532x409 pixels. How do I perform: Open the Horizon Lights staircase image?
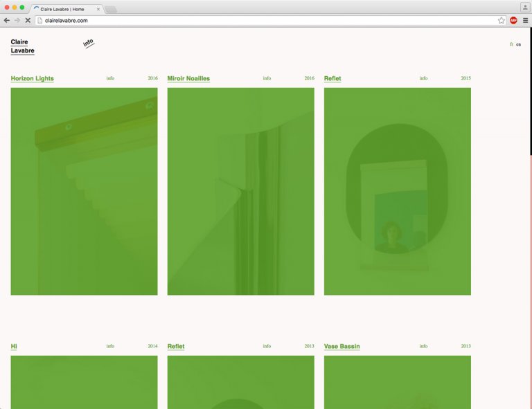coord(84,191)
